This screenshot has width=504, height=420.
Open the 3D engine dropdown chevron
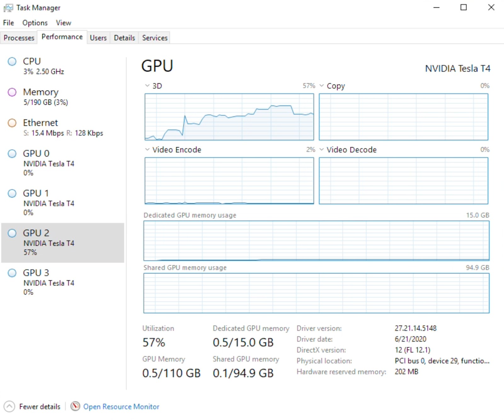147,86
